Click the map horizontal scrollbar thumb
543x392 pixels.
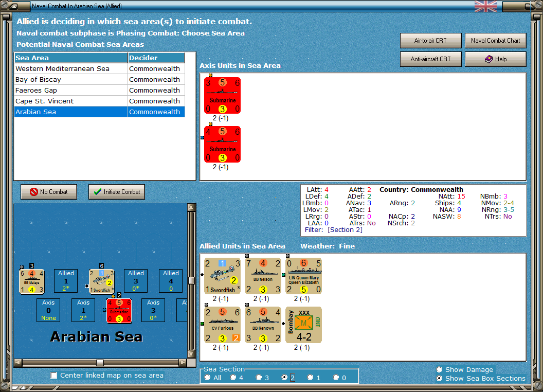pyautogui.click(x=100, y=363)
